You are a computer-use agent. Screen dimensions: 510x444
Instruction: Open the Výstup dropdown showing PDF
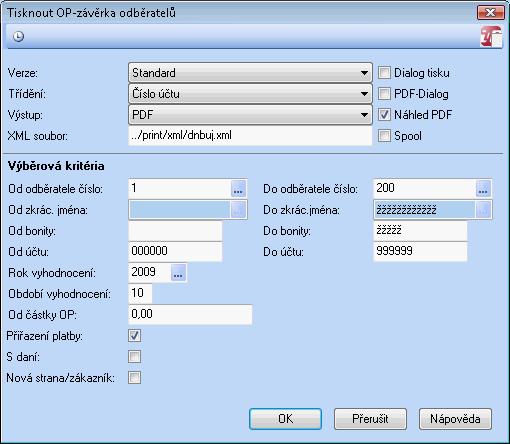[x=250, y=115]
